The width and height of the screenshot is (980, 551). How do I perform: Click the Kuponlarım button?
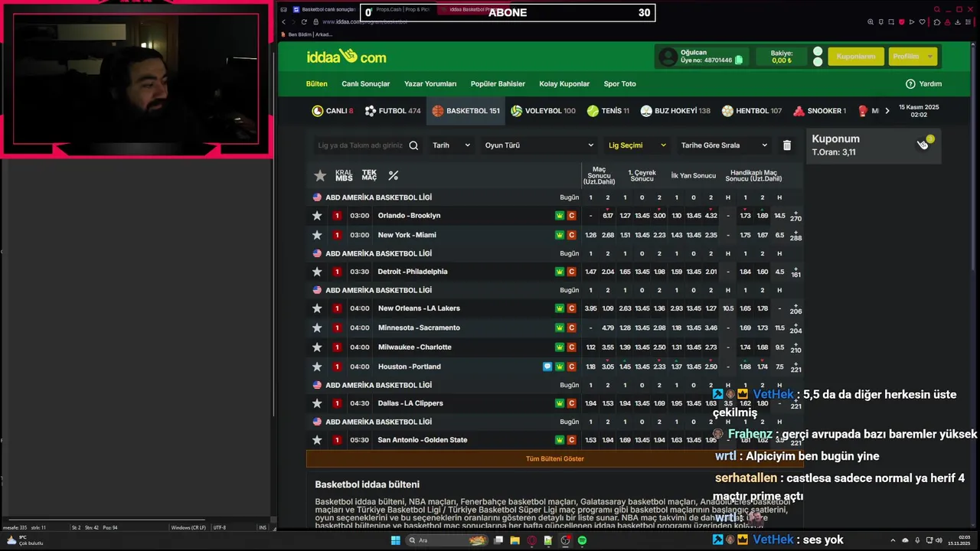[855, 57]
